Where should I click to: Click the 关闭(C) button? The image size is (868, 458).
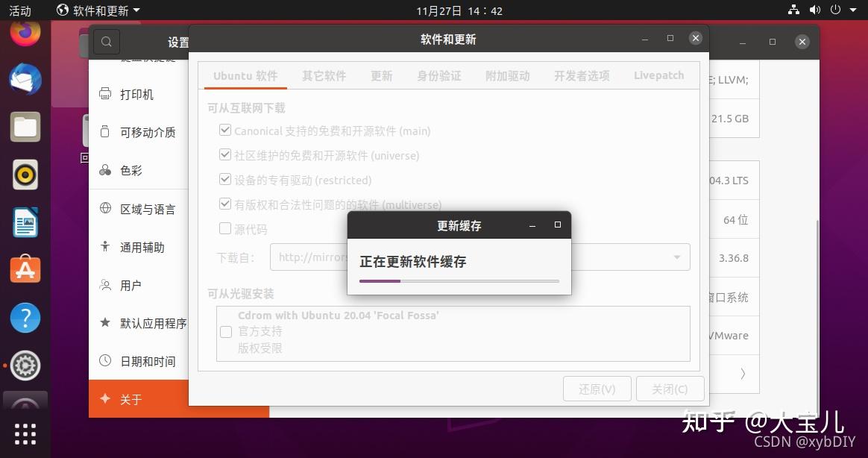(670, 389)
